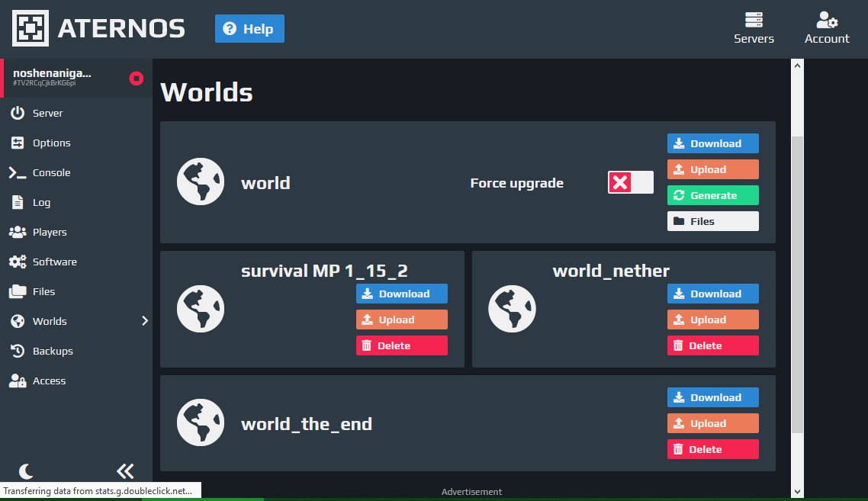This screenshot has height=501, width=868.
Task: Click the red server stop status icon
Action: 137,79
